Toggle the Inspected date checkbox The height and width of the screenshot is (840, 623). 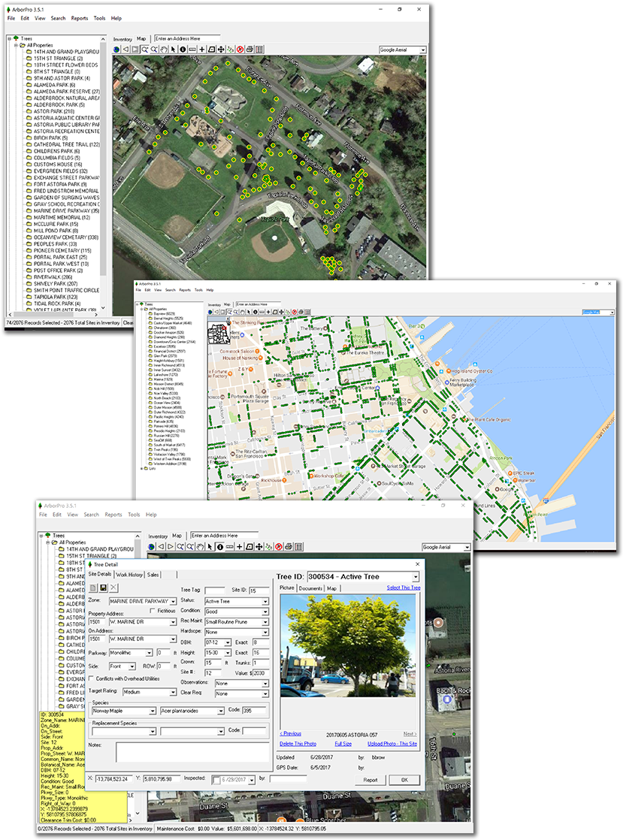coord(216,779)
